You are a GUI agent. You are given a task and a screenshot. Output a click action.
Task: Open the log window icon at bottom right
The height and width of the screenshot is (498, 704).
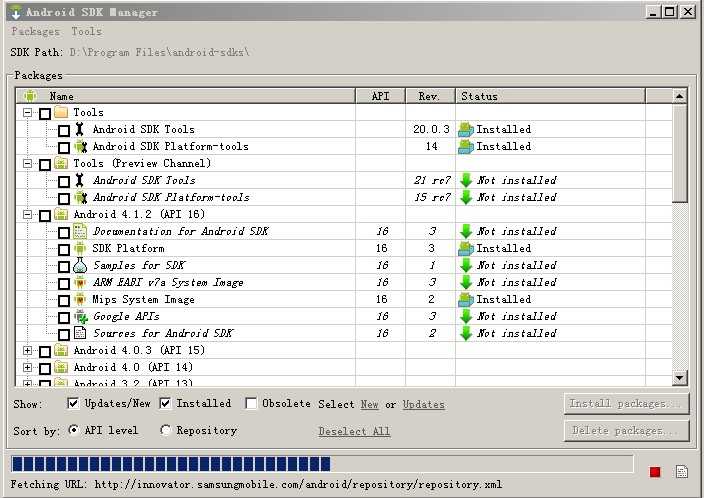pos(682,472)
